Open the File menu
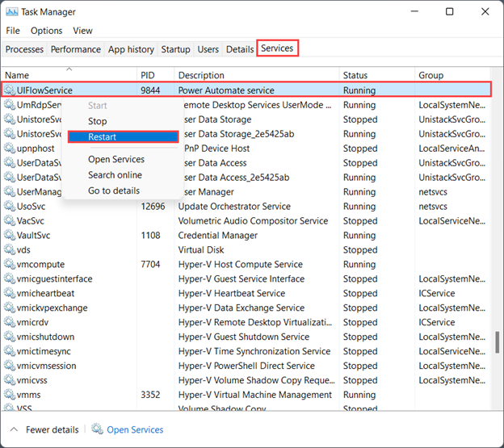Screen dimensions: 504x448 13,31
